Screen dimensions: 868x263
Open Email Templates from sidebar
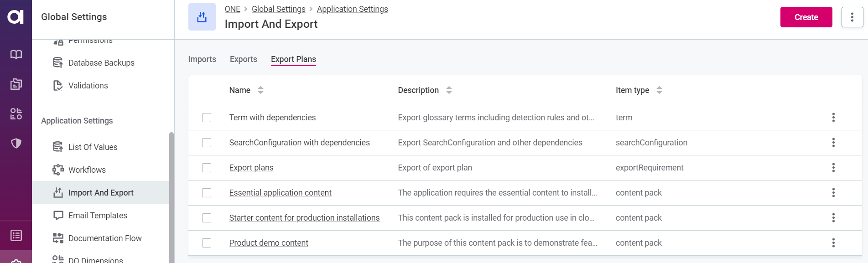point(97,216)
